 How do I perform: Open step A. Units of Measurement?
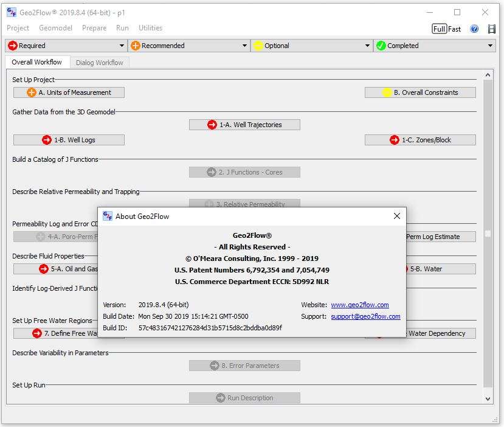pos(69,92)
